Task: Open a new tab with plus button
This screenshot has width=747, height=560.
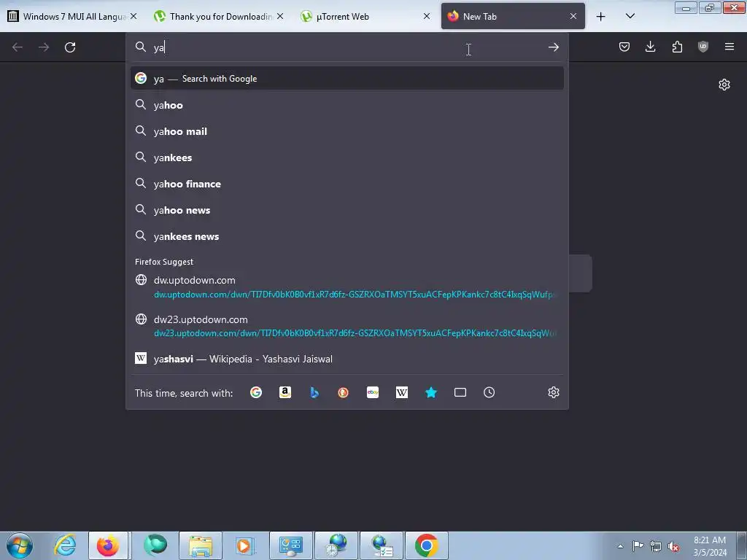Action: point(601,17)
